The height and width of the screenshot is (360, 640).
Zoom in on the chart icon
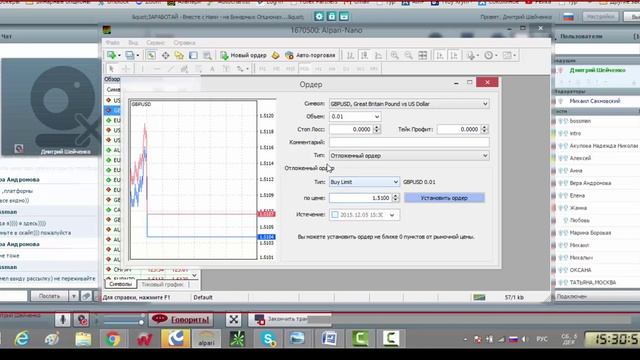[x=394, y=55]
